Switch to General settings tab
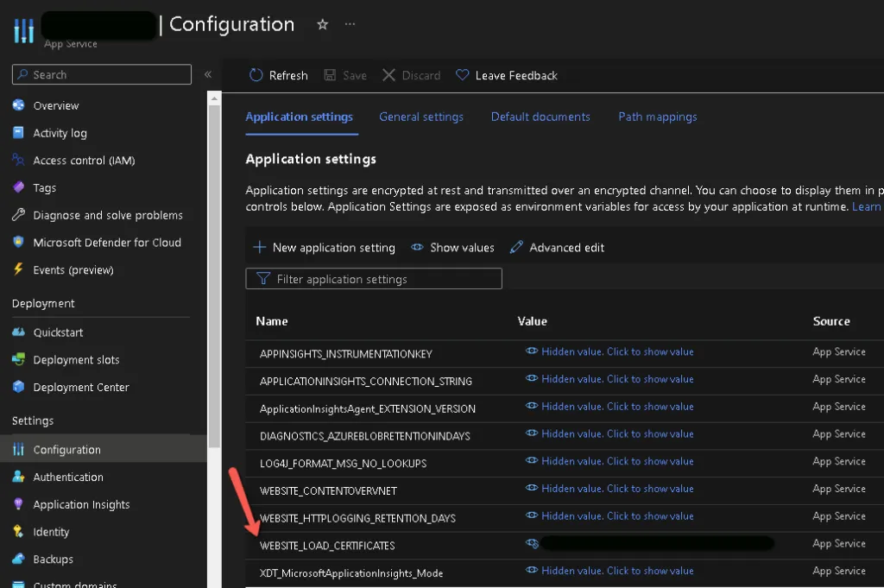The height and width of the screenshot is (588, 884). pos(421,117)
